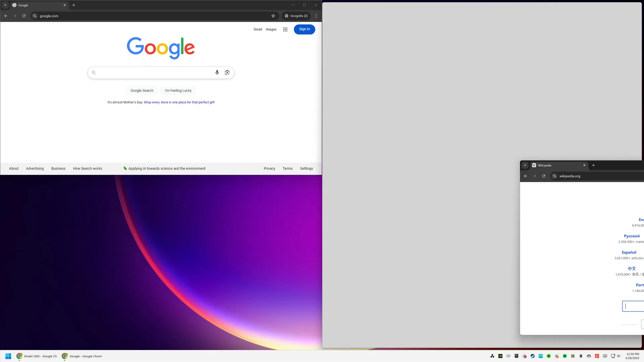
Task: Open Spotify from the system tray
Action: point(565,356)
